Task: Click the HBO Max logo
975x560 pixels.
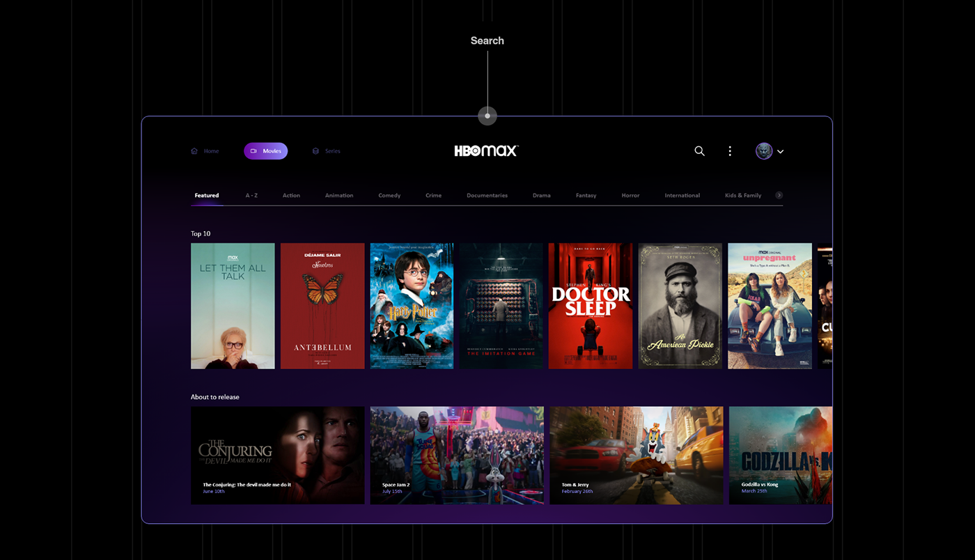Action: (486, 150)
